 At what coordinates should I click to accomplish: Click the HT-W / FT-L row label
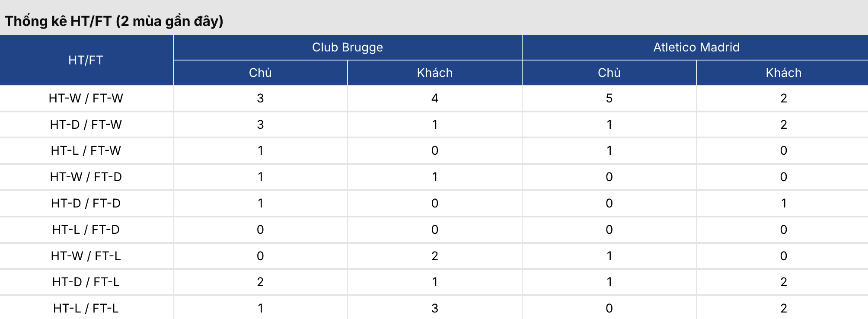coord(86,256)
